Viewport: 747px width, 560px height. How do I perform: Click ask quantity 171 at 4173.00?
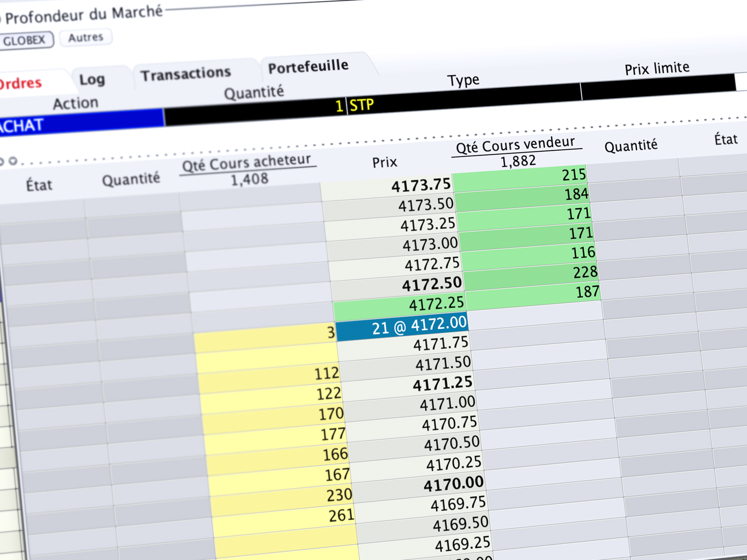coord(581,233)
